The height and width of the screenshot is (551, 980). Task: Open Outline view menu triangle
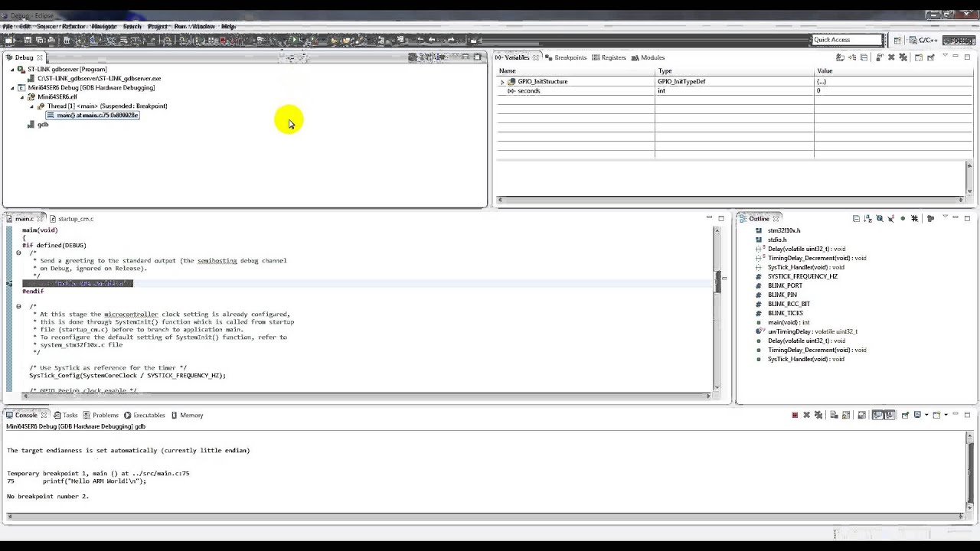point(946,217)
